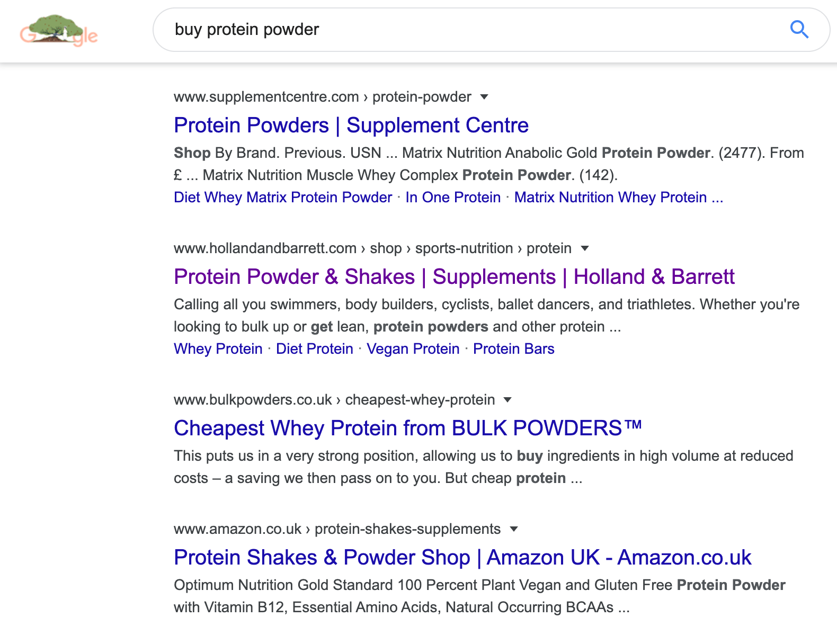Go to the "Protein Bars" sitelink
The image size is (837, 644).
(x=513, y=349)
